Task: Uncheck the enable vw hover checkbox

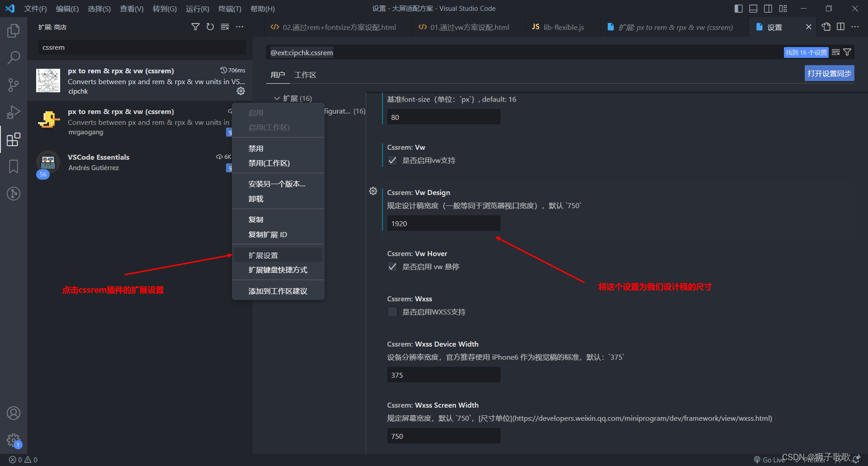Action: [x=392, y=267]
